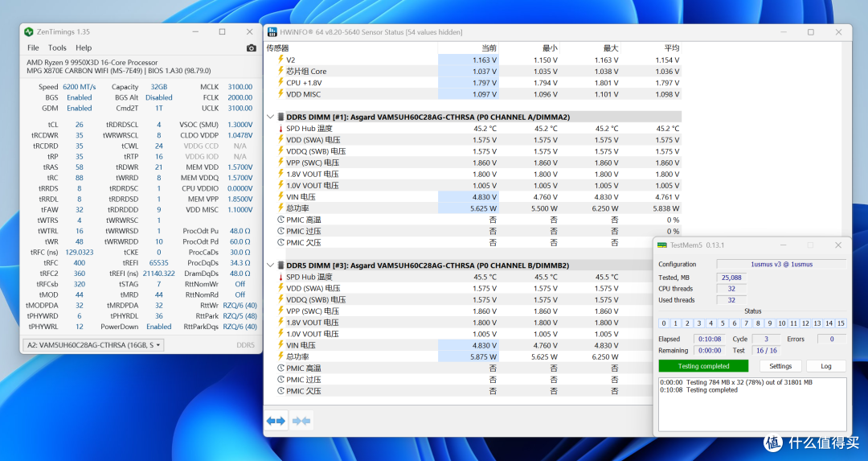Open the Help menu in ZenTimings
Viewport: 868px width, 461px height.
pos(84,48)
